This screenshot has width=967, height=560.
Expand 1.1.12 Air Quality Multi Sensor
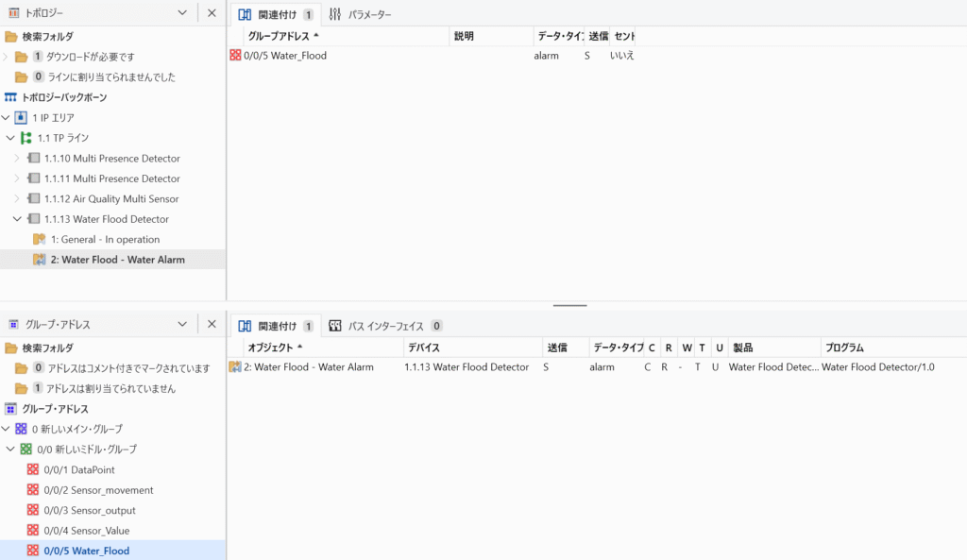tap(17, 198)
